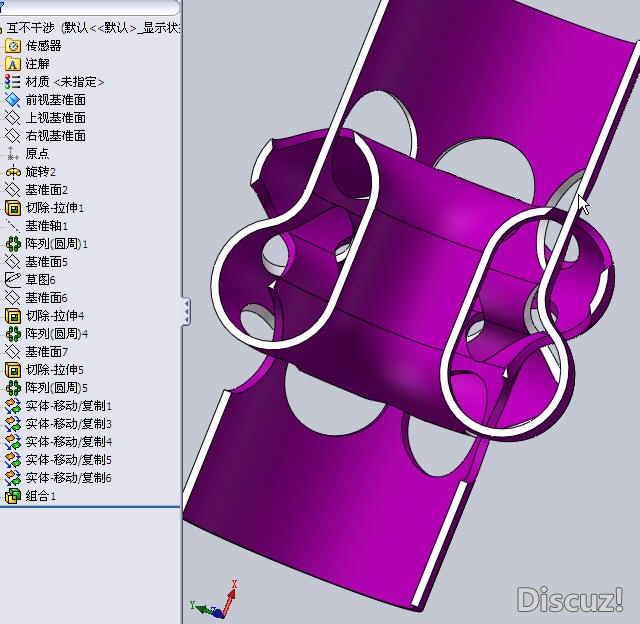This screenshot has height=624, width=640.
Task: Select the 互不干涉 part root node
Action: (91, 28)
